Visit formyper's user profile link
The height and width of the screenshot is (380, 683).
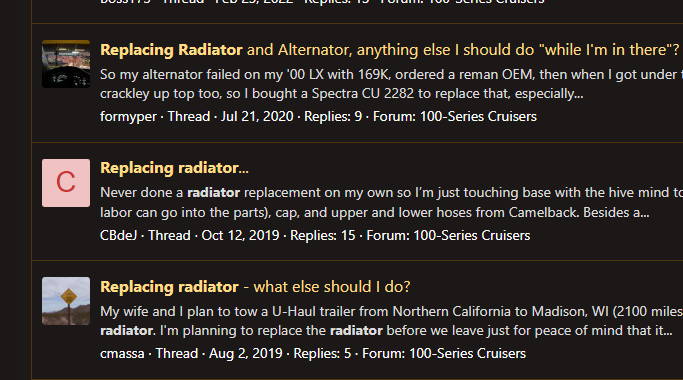click(128, 117)
